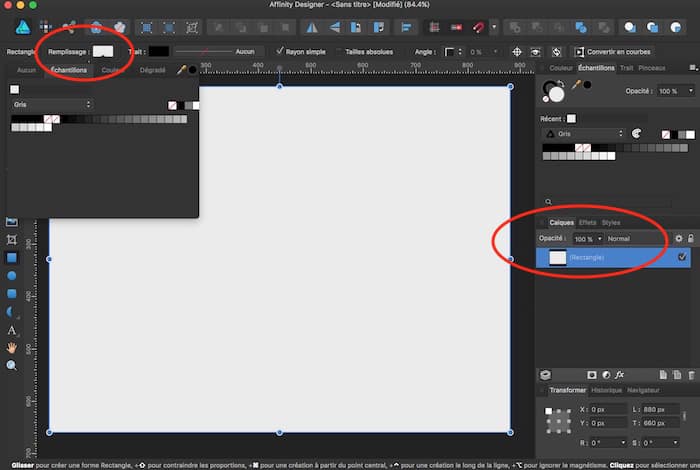Toggle visibility of the Rectangle layer
Screen dimensions: 700x470
[682, 257]
